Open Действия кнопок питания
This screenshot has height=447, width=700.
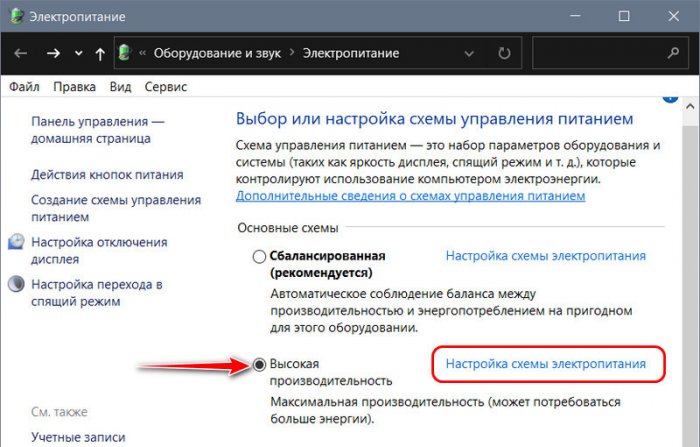107,175
